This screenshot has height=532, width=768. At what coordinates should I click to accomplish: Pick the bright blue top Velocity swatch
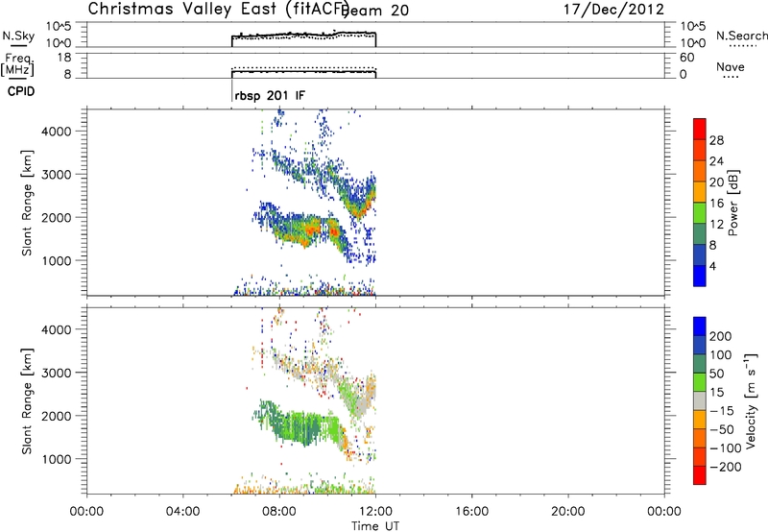[700, 326]
